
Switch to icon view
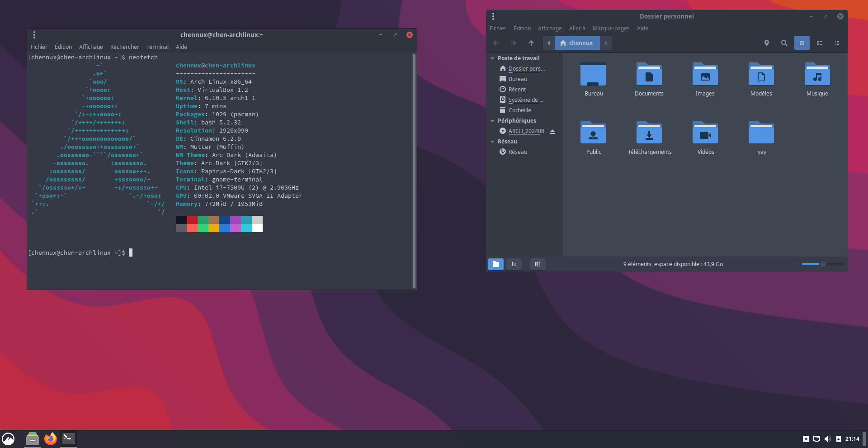(x=802, y=43)
